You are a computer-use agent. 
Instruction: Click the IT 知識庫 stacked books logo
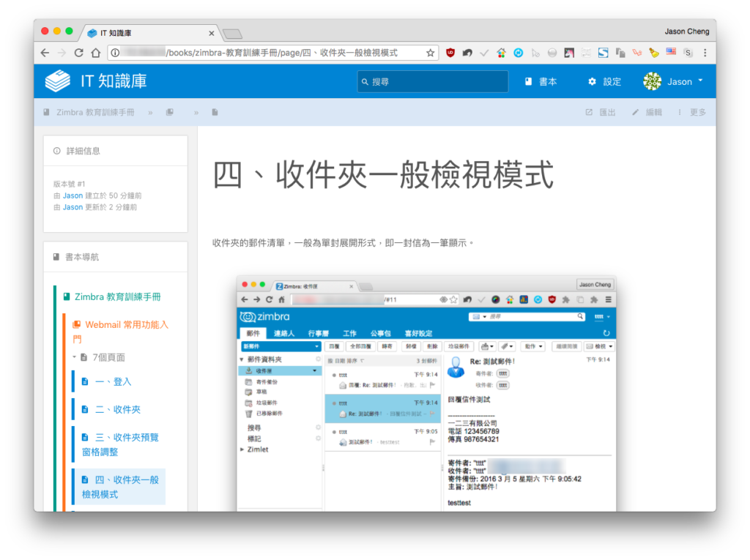pos(57,81)
